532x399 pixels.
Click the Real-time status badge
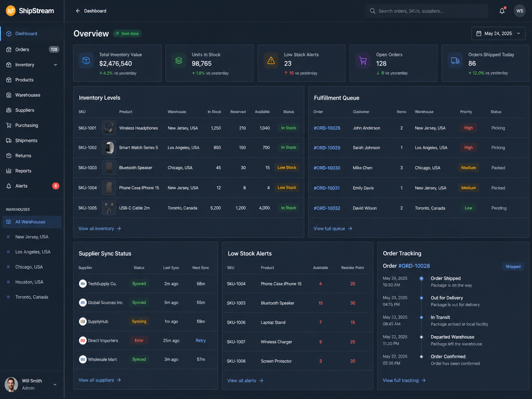point(127,34)
